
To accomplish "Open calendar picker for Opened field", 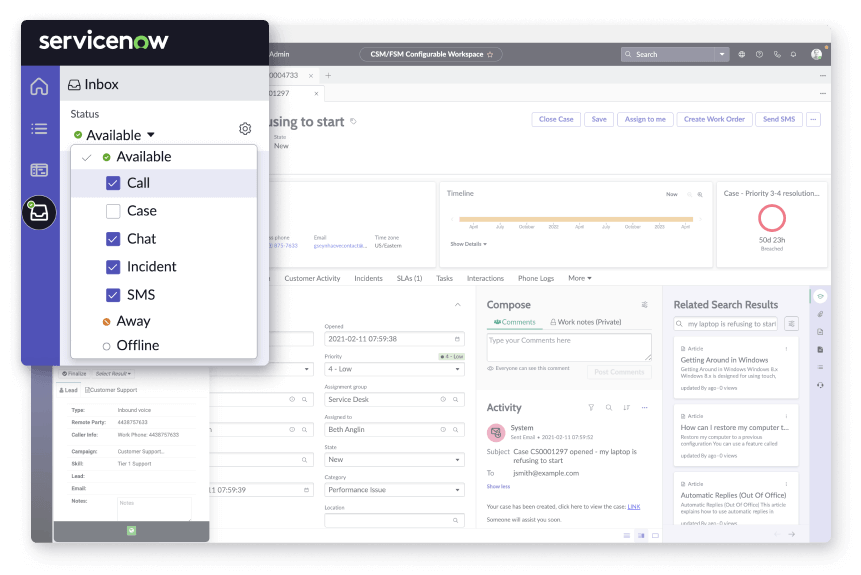I will [457, 339].
